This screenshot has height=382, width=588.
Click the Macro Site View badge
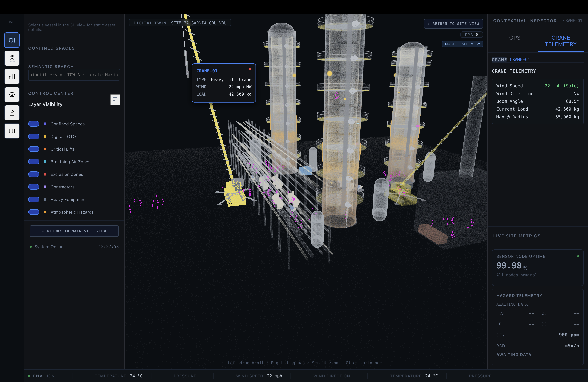point(462,44)
